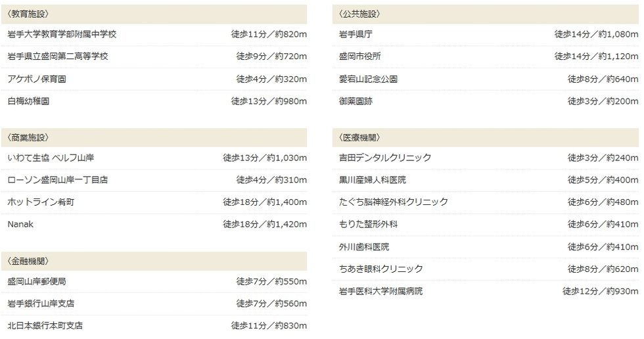Screen dimensions: 644x339
Task: Click the 公共施設 section header
Action: [486, 14]
